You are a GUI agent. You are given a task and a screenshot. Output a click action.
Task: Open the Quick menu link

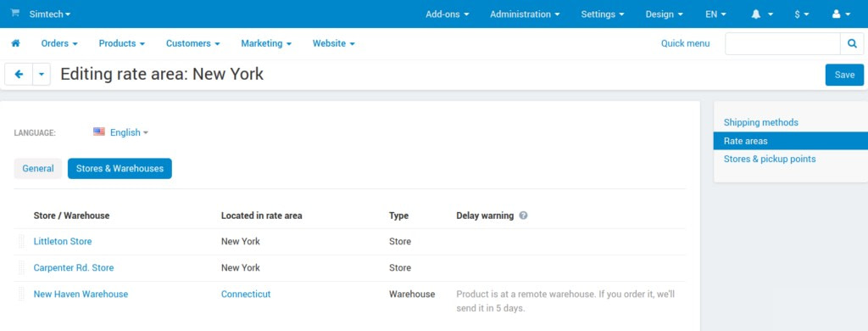click(685, 43)
